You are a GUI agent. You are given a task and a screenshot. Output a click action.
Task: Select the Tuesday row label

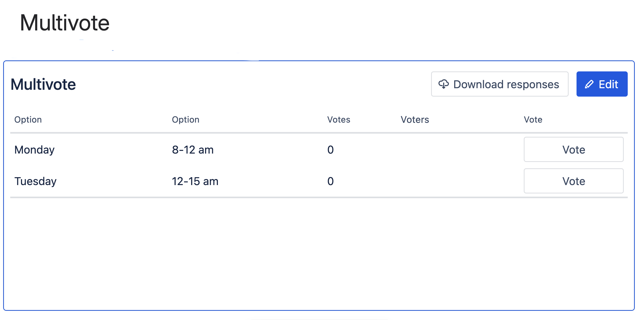(35, 181)
